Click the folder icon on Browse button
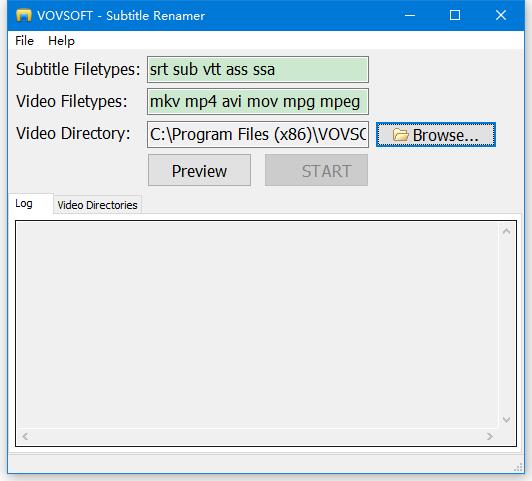Viewport: 532px width, 481px height. [401, 135]
